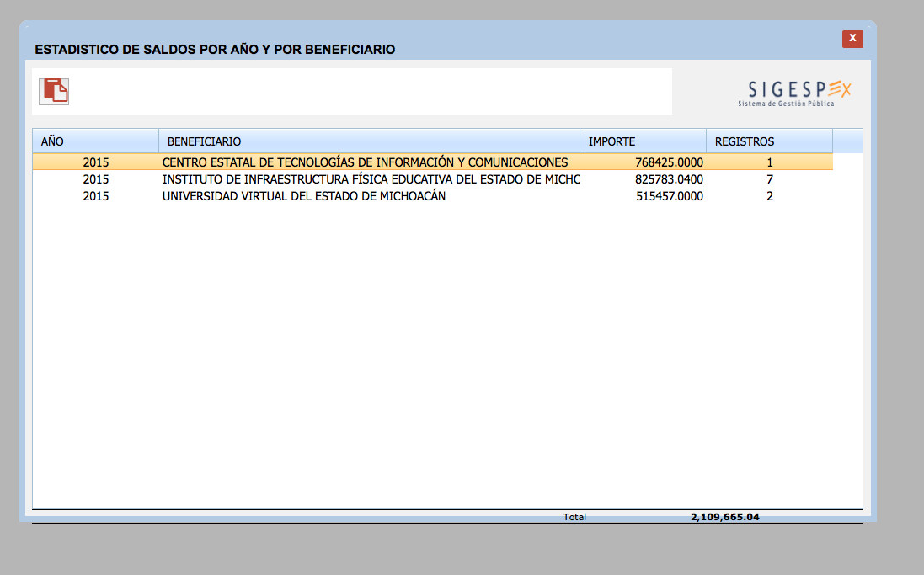Select INSTITUTO DE INFRAESTRUCTURA FÍSICA EDUCATIVA row
The height and width of the screenshot is (575, 924).
(433, 179)
